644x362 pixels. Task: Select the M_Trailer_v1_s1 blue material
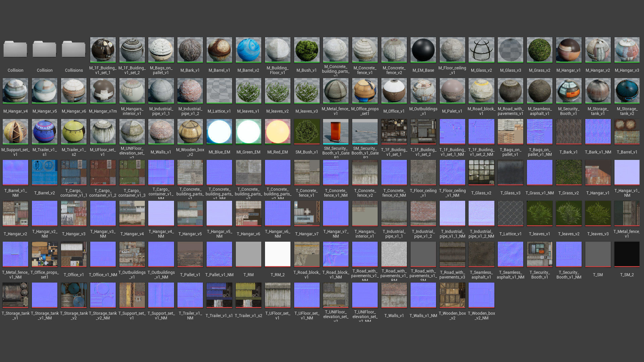click(45, 131)
